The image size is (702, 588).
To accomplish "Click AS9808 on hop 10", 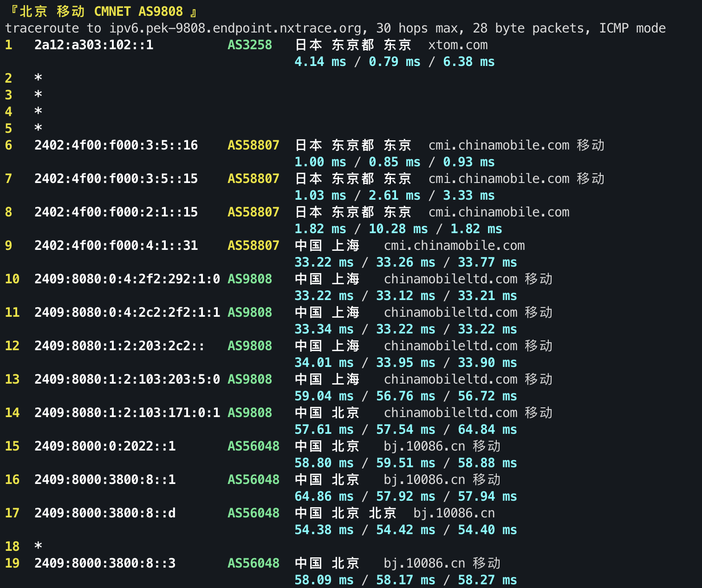I will pyautogui.click(x=250, y=279).
